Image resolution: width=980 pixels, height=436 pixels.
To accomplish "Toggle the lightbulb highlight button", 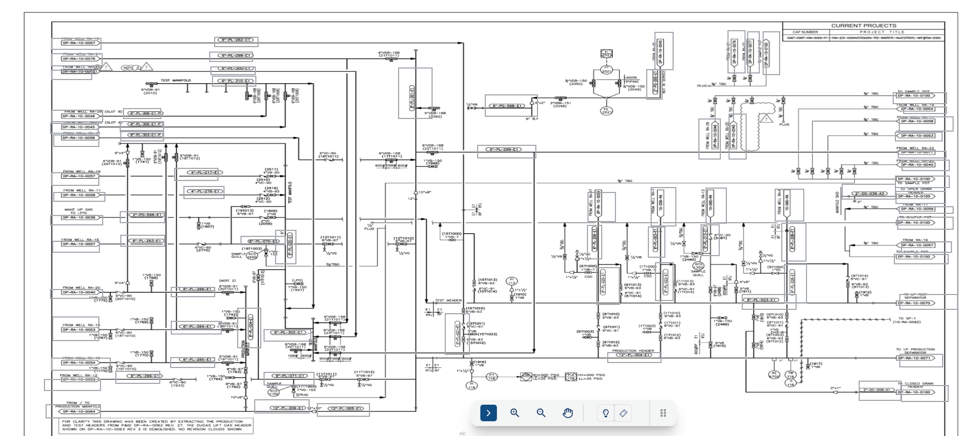I will coord(606,413).
